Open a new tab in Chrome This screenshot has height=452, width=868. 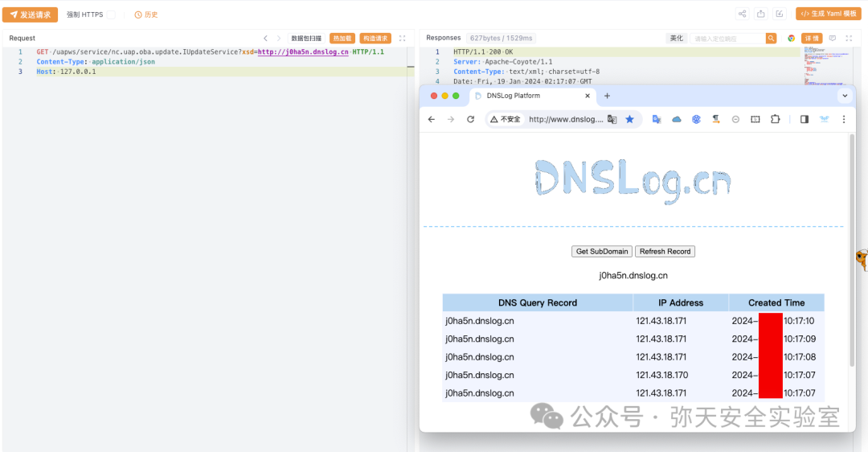607,96
